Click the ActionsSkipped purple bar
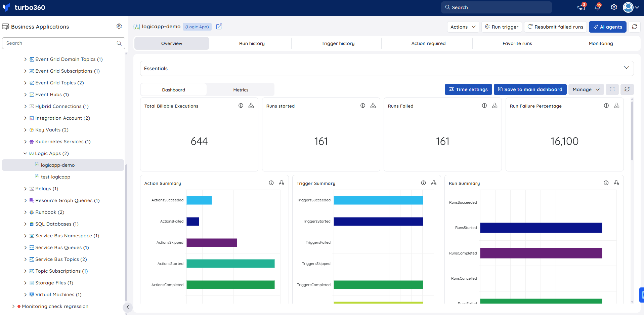 coord(212,242)
